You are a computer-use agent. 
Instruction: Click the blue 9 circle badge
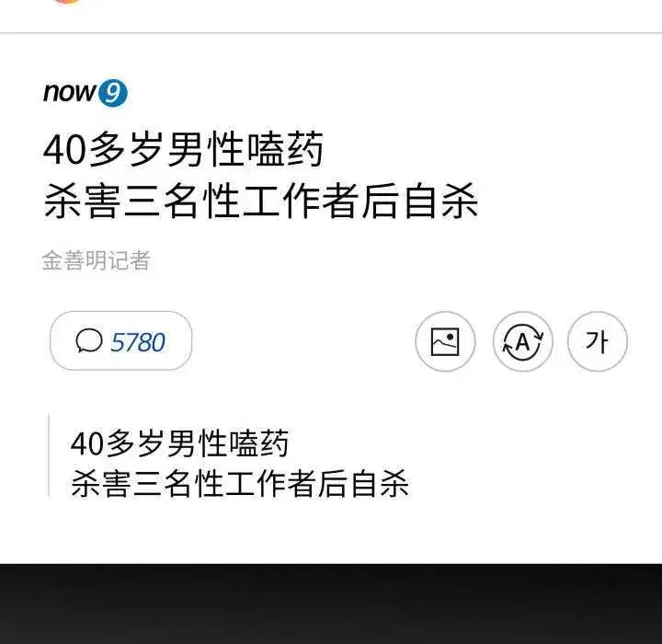click(113, 93)
